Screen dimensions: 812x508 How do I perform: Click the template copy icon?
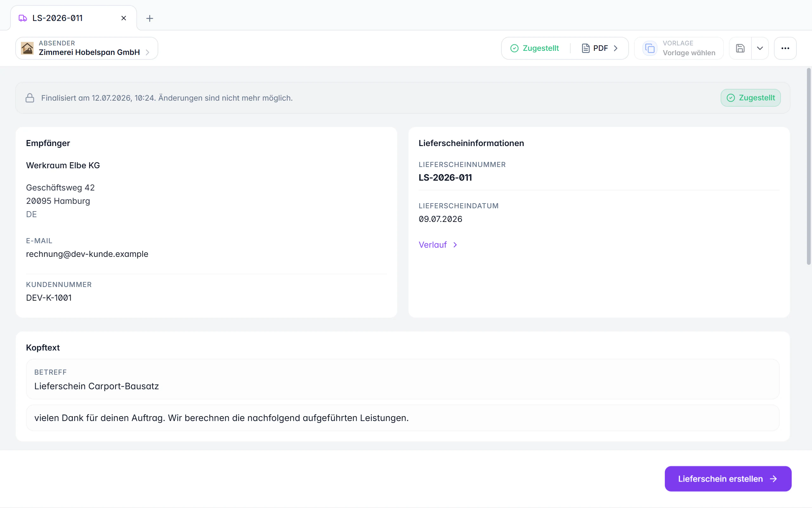[650, 48]
